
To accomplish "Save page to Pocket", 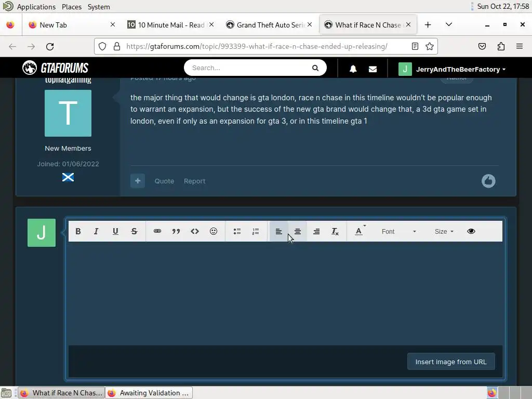I will click(x=482, y=46).
